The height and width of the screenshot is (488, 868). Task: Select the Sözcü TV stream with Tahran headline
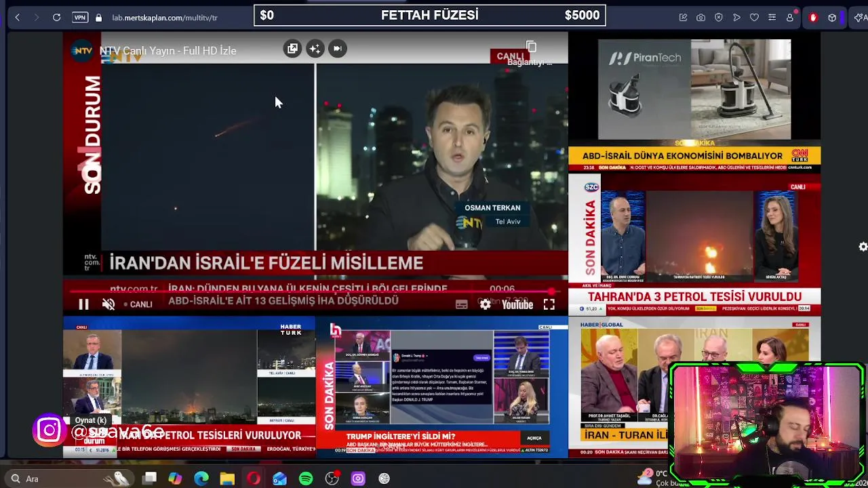click(x=694, y=243)
